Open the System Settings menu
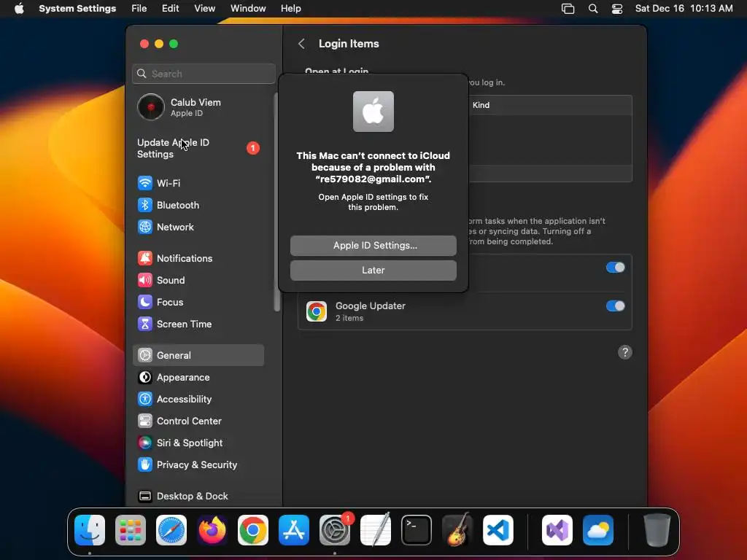Viewport: 747px width, 560px height. (x=77, y=9)
